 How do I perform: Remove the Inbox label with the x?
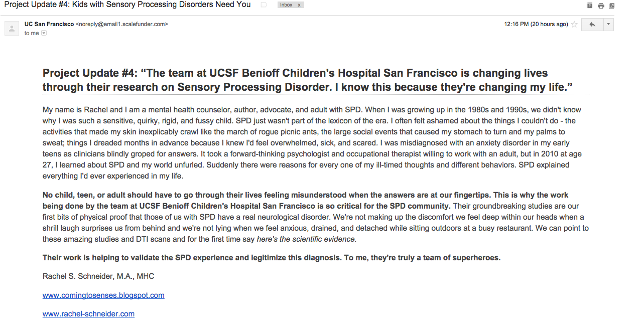pyautogui.click(x=299, y=5)
